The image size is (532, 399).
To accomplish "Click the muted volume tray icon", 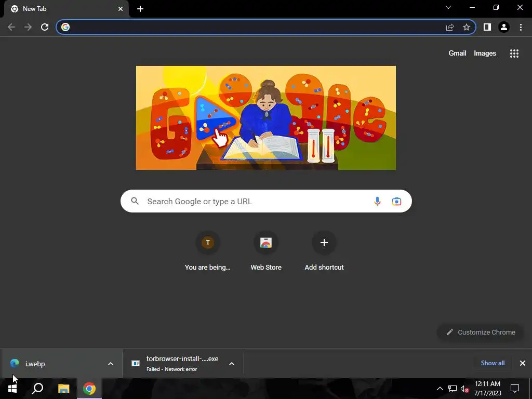I will coord(464,389).
